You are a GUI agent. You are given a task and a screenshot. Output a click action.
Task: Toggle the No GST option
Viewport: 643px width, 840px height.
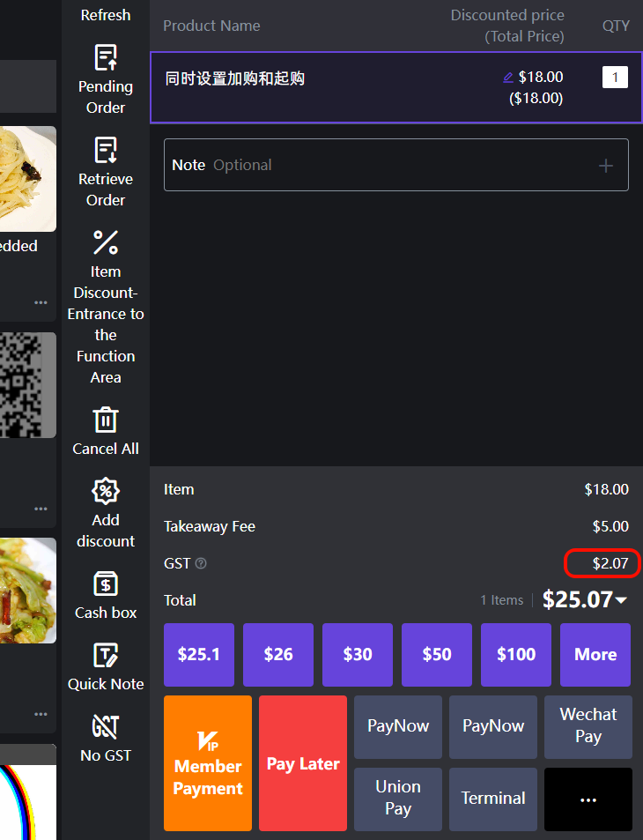(x=106, y=727)
